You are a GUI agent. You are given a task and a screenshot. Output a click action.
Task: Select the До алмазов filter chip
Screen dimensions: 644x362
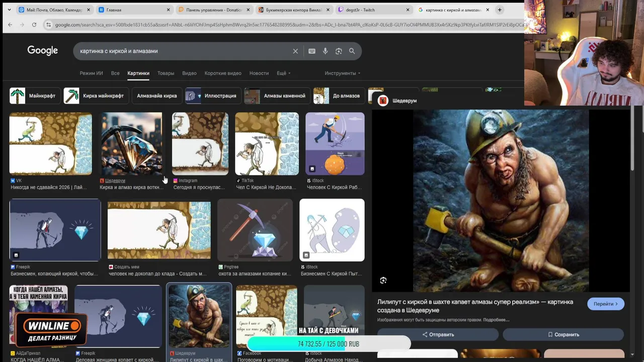[339, 96]
